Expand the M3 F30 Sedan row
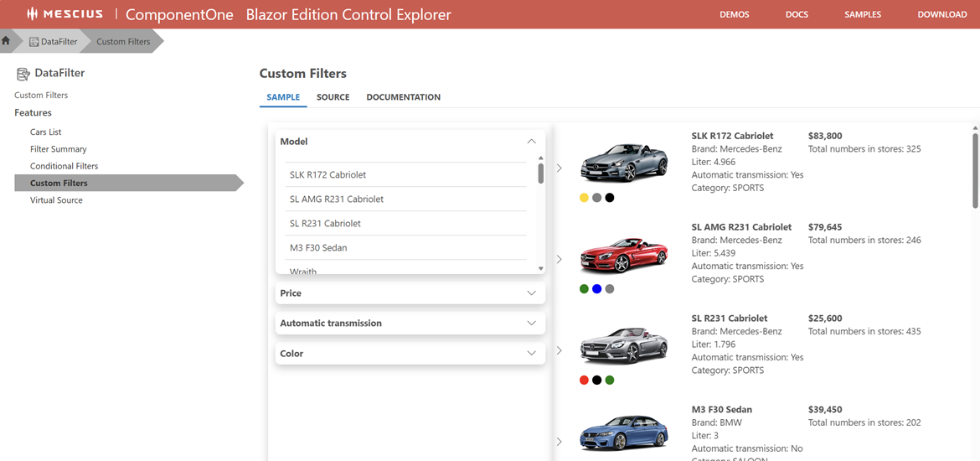 click(560, 442)
